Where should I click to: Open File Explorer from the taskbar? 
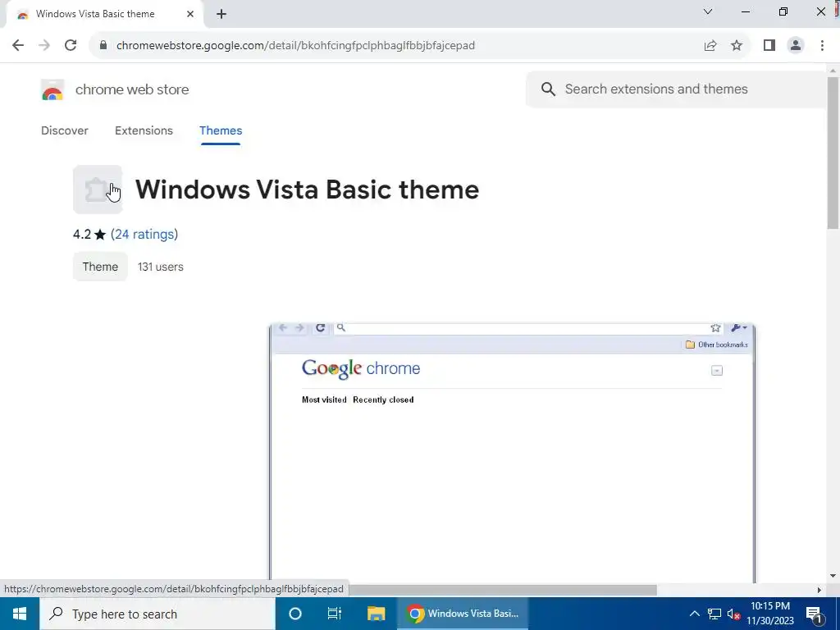(376, 614)
